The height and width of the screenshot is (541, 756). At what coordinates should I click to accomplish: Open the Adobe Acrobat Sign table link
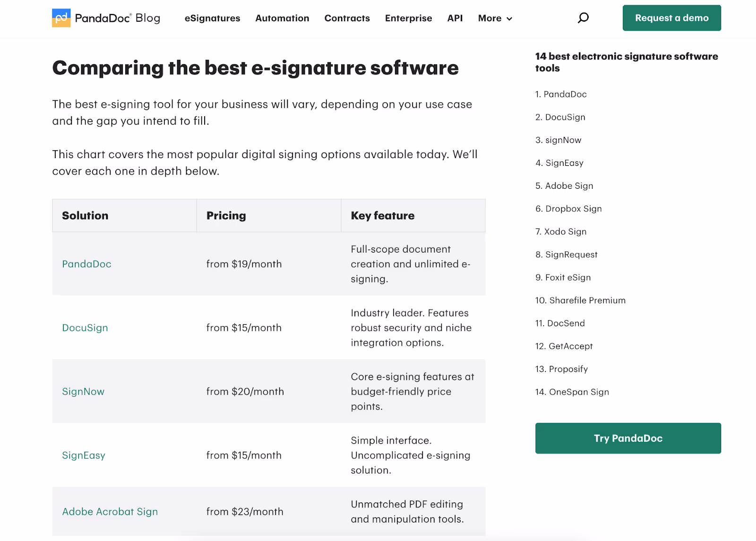[x=110, y=511]
